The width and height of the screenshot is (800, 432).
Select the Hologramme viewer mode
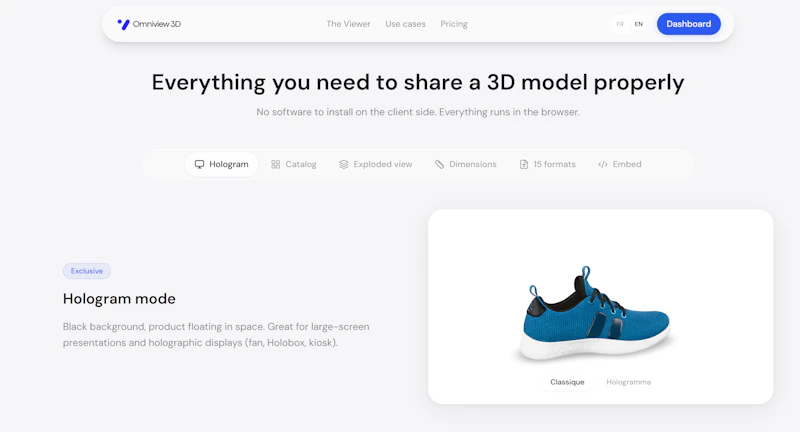pos(629,382)
